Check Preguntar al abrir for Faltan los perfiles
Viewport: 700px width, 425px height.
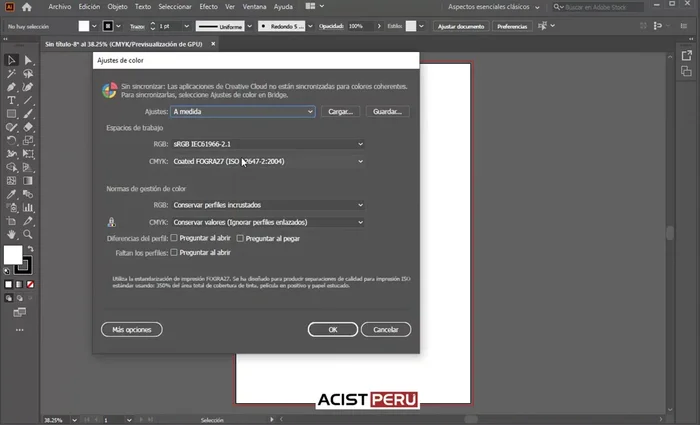click(174, 252)
